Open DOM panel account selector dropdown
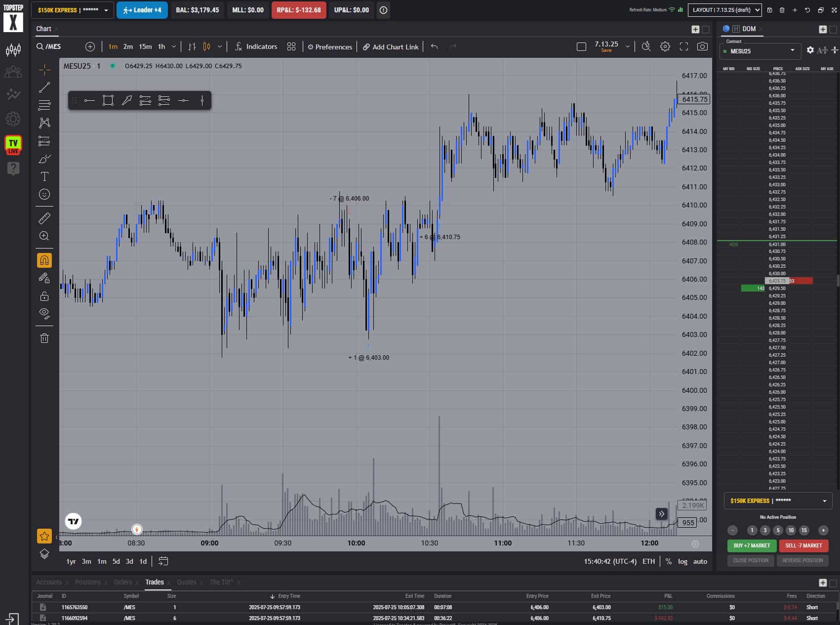The height and width of the screenshot is (625, 840). 778,500
